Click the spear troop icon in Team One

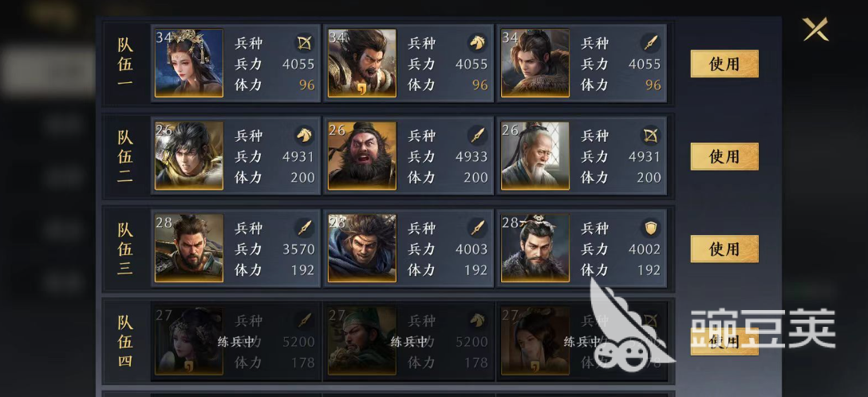650,42
